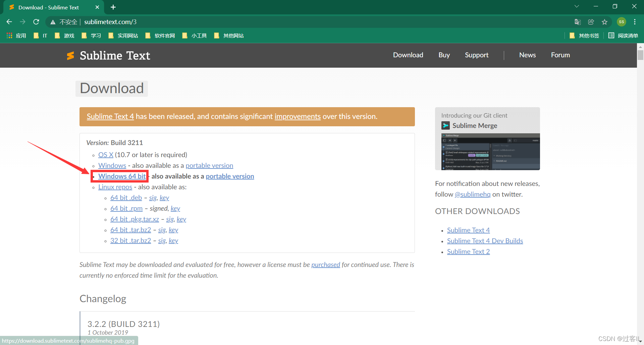Open the 小工具 bookmarks folder
The height and width of the screenshot is (345, 644).
tap(194, 36)
